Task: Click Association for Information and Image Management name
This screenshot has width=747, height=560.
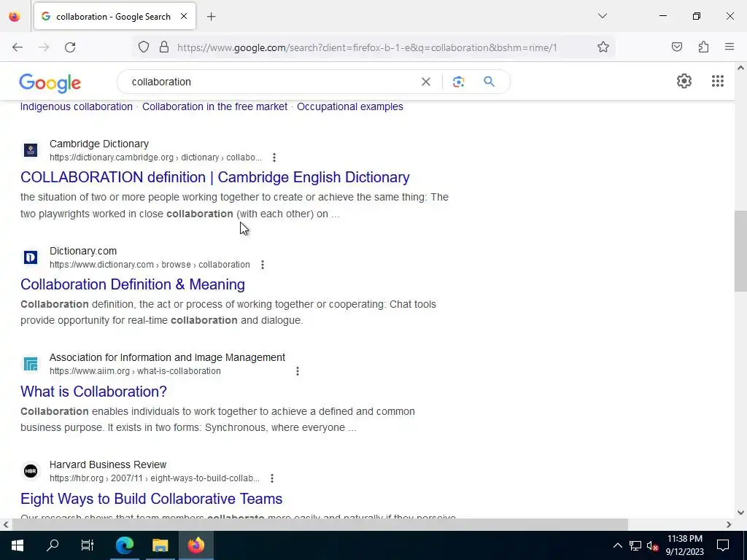Action: tap(167, 357)
